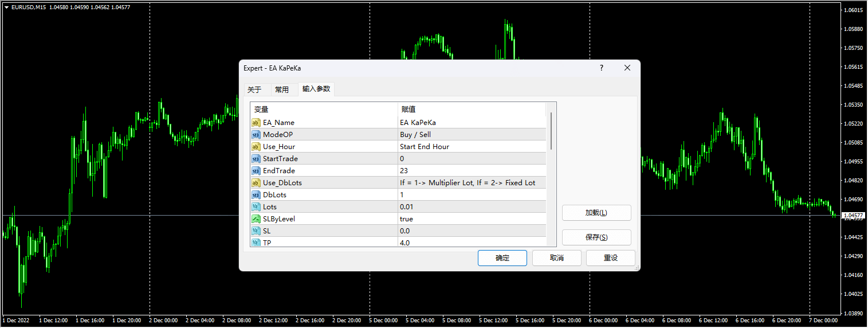The width and height of the screenshot is (868, 328).
Task: Click the TP double type icon
Action: [256, 243]
